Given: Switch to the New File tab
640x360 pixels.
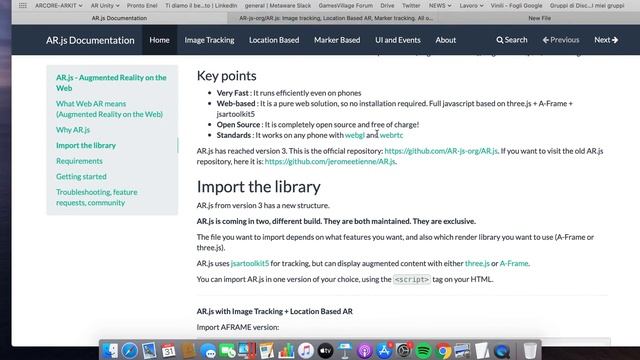Looking at the screenshot, I should (539, 18).
